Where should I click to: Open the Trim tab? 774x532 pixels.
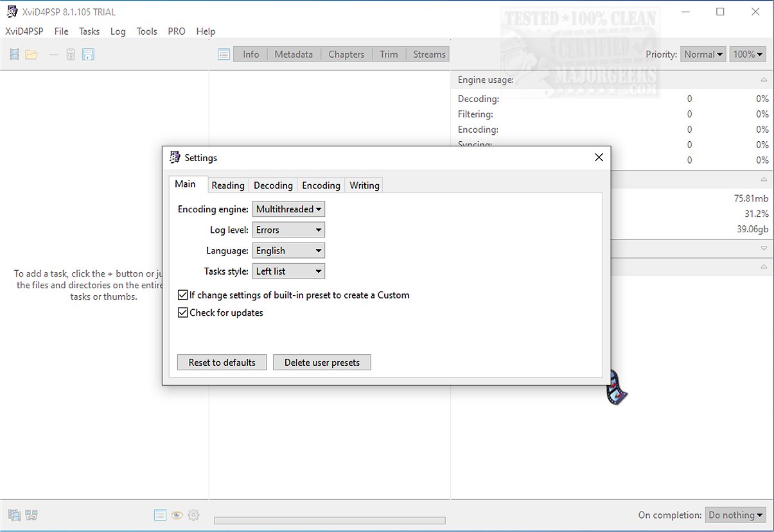tap(389, 55)
